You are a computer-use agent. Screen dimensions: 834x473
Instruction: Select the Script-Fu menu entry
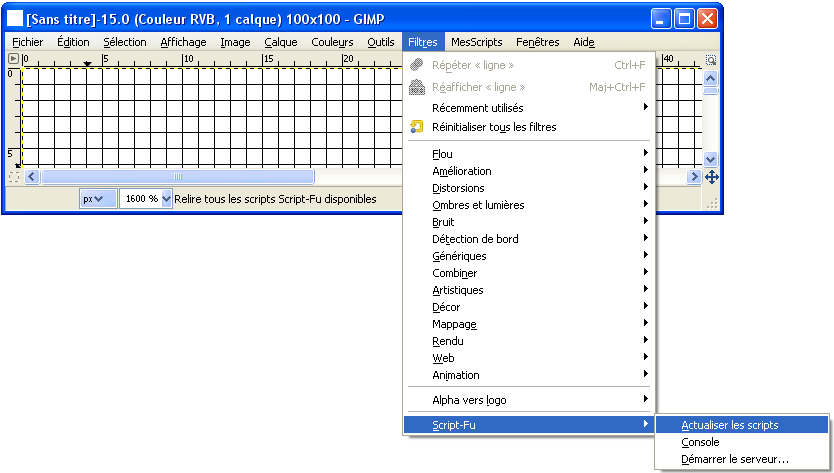[528, 425]
